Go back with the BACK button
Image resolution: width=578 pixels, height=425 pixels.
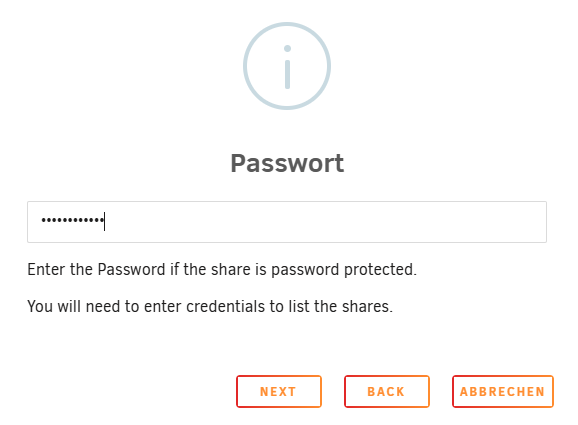tap(387, 391)
